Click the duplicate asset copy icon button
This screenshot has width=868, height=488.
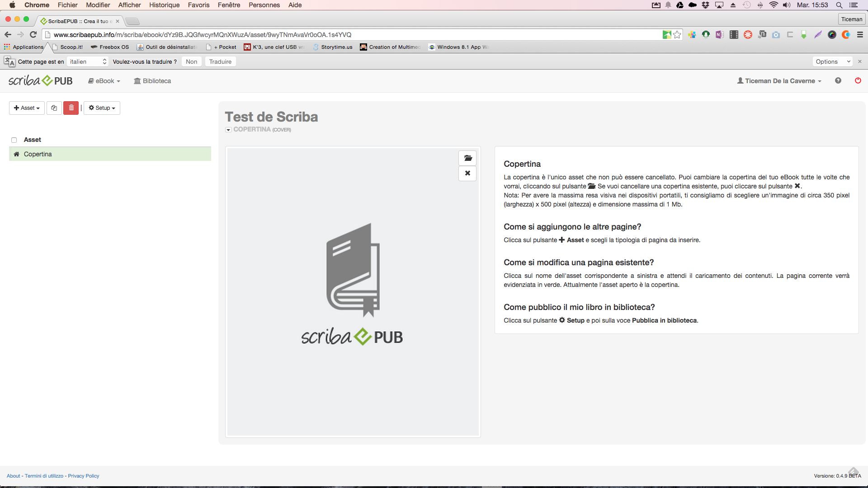54,108
